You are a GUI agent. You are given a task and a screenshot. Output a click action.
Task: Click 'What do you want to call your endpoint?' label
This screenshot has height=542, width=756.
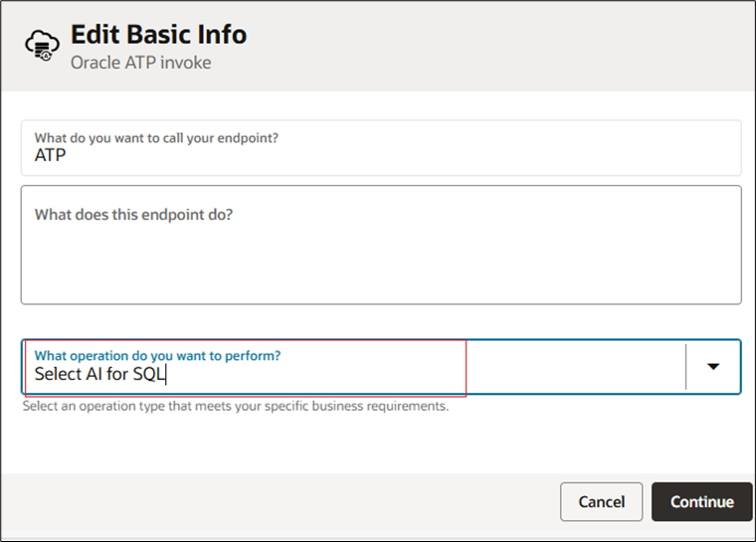pyautogui.click(x=156, y=137)
